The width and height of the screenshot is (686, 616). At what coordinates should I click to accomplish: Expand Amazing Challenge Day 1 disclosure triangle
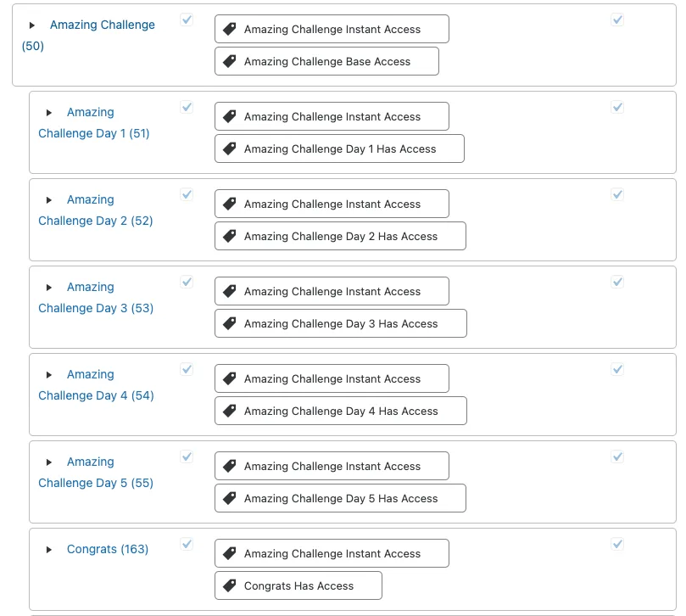[49, 112]
